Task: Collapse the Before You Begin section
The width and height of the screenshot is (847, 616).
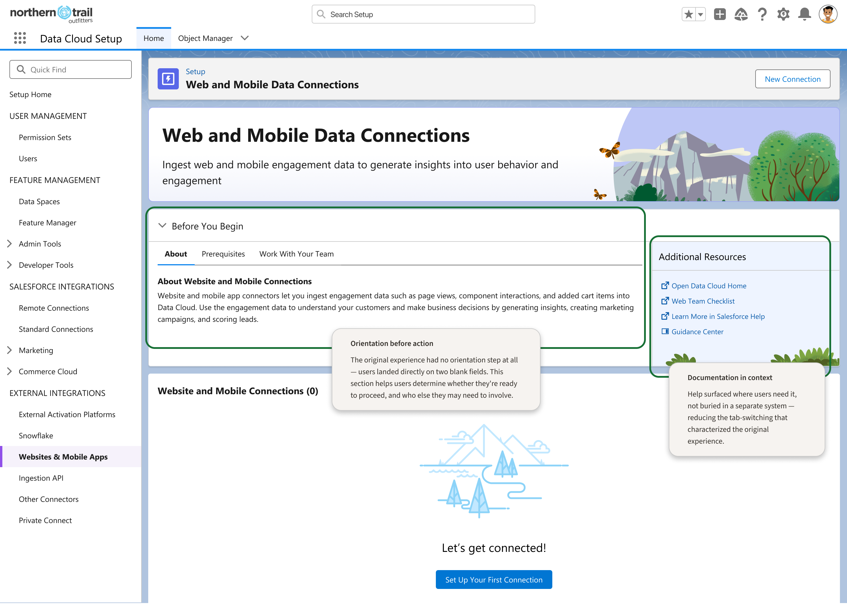Action: 162,226
